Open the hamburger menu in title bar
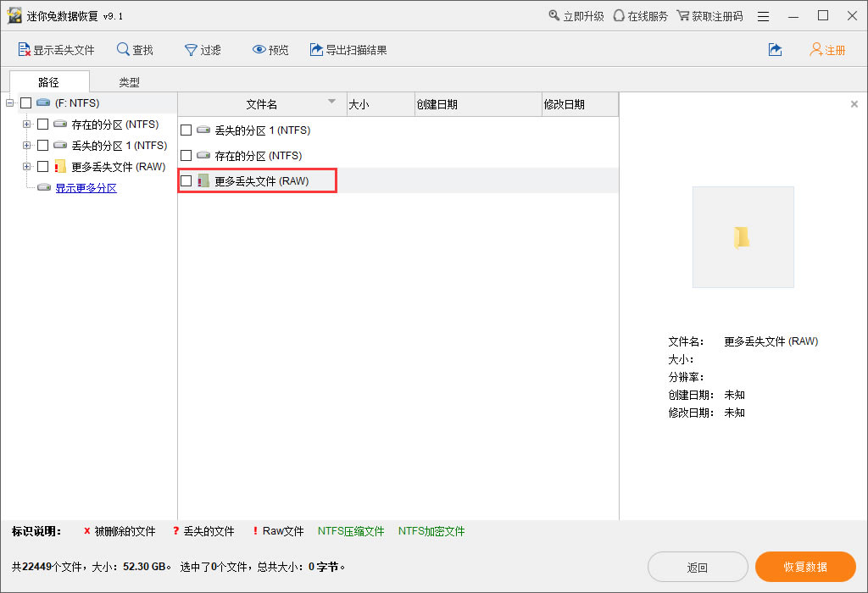The width and height of the screenshot is (868, 593). click(764, 16)
